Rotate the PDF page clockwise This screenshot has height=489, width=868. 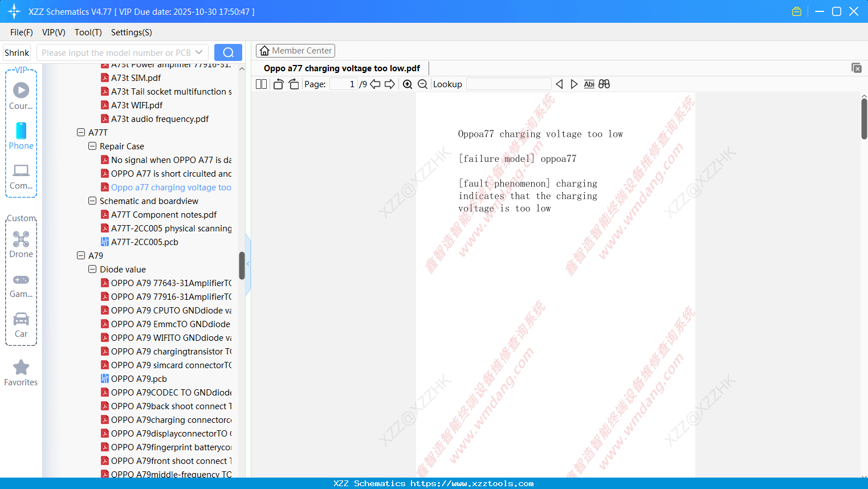tap(294, 84)
